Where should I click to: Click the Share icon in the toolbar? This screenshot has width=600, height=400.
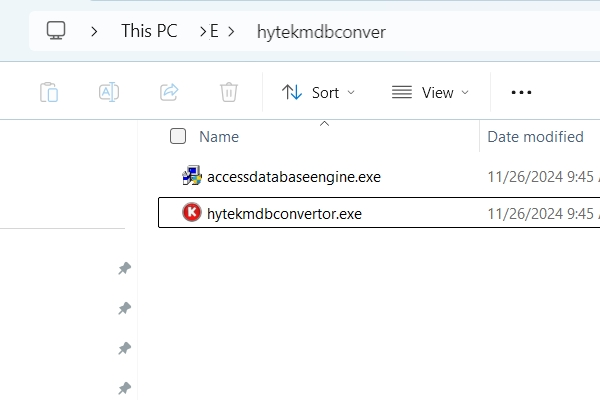coord(169,92)
